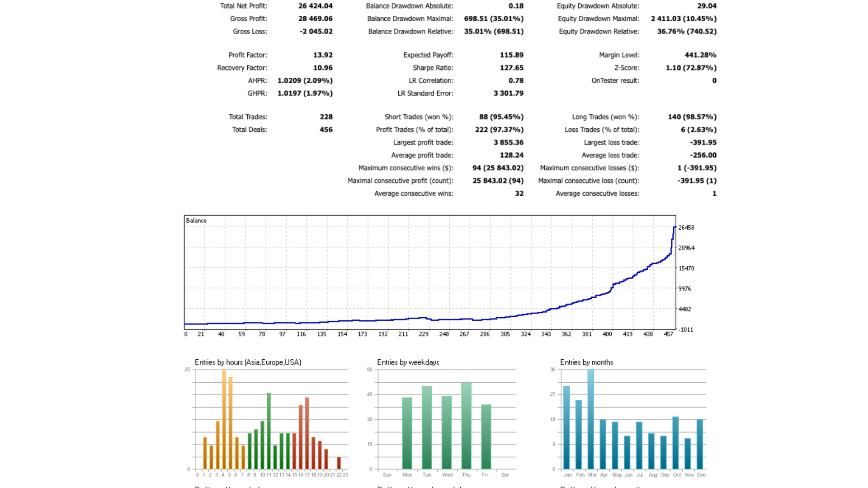Screen dimensions: 868x488
Task: Click the Profit Factor value 13.92
Action: pyautogui.click(x=323, y=55)
